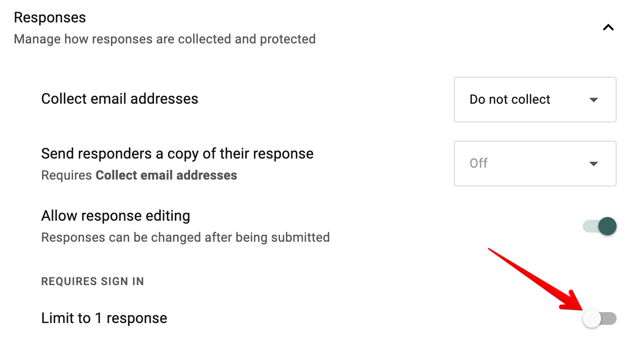This screenshot has width=644, height=350.
Task: Click the "Limit to 1 response" label
Action: click(104, 318)
